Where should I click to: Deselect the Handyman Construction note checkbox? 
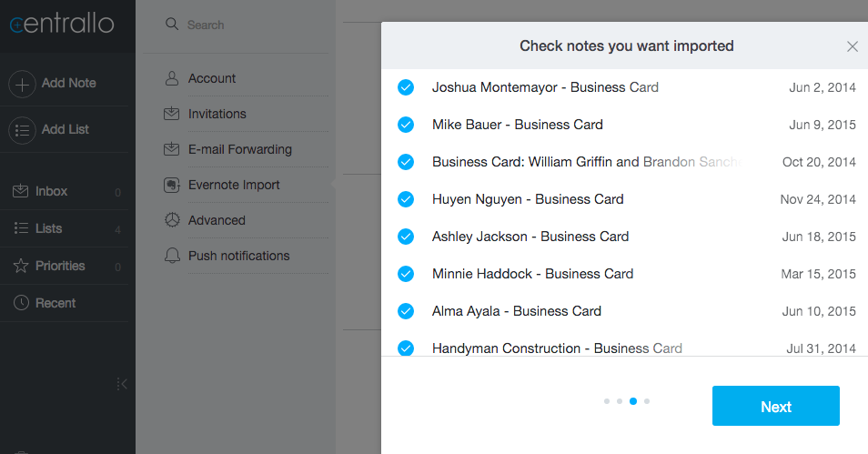tap(406, 348)
